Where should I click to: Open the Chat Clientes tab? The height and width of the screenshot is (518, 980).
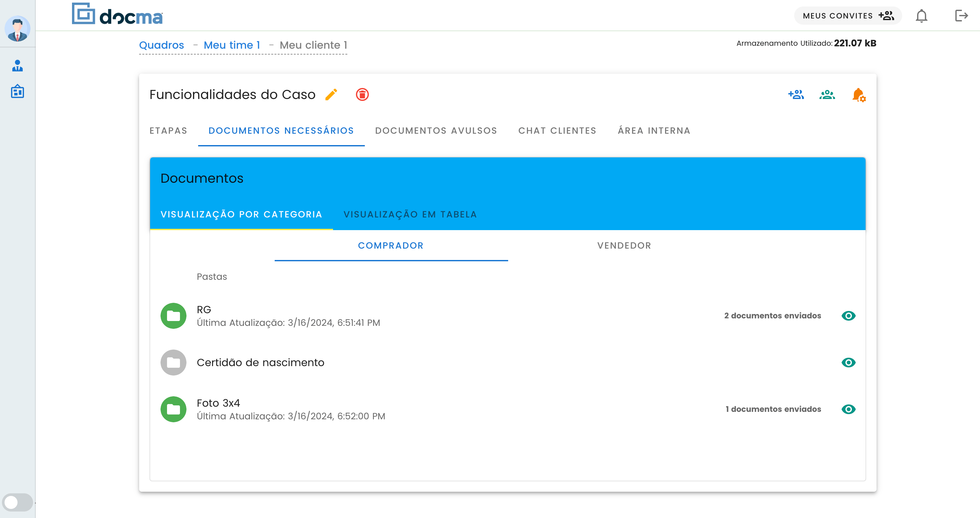coord(557,131)
